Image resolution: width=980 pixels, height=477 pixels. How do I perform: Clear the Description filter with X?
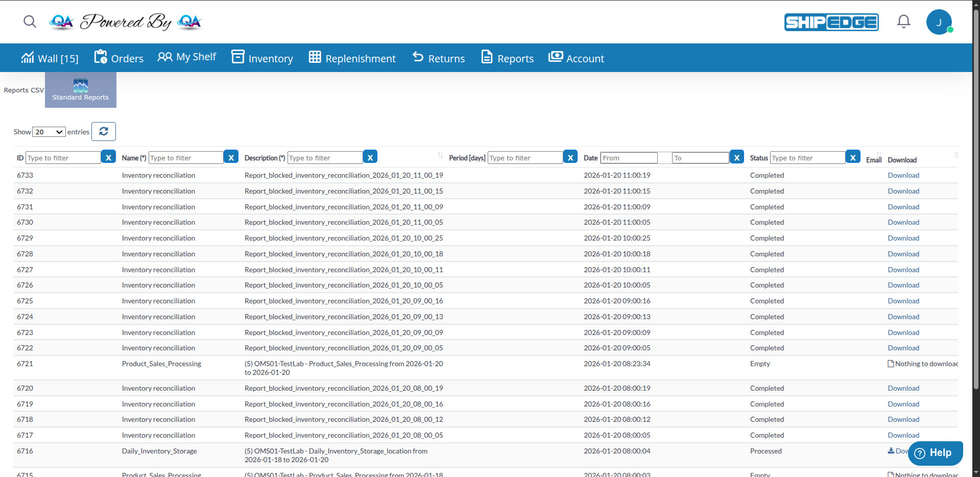coord(370,157)
